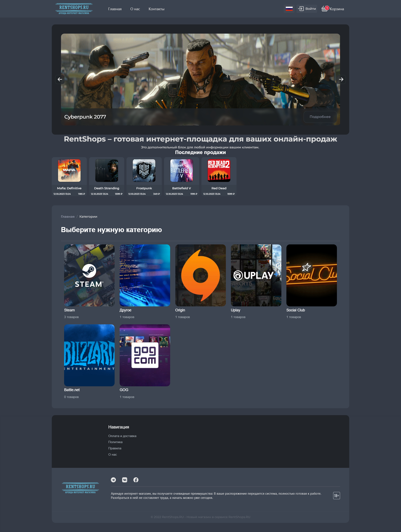Viewport: 401px width, 532px height.
Task: Open Оплата и доставка footer link
Action: (122, 436)
